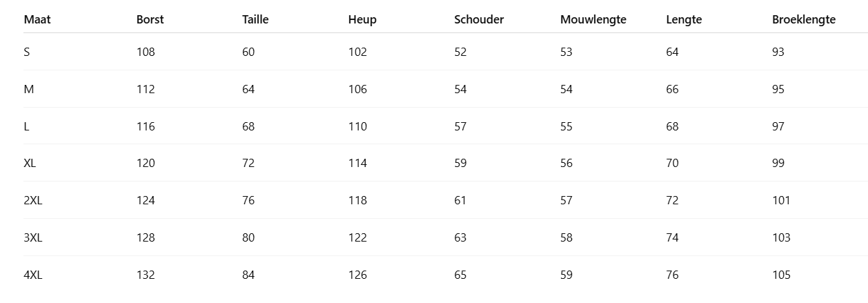Select the Schouder column header
The width and height of the screenshot is (868, 303).
479,19
